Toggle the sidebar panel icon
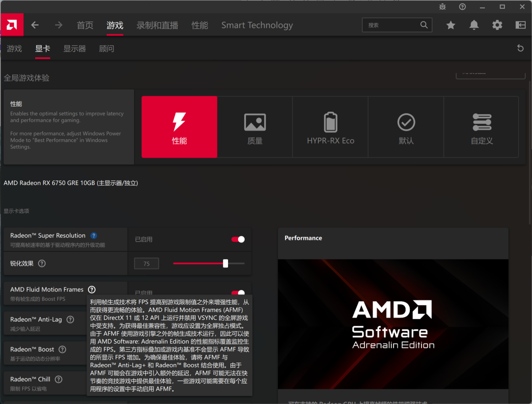Screen dimensions: 532x404 point(520,25)
